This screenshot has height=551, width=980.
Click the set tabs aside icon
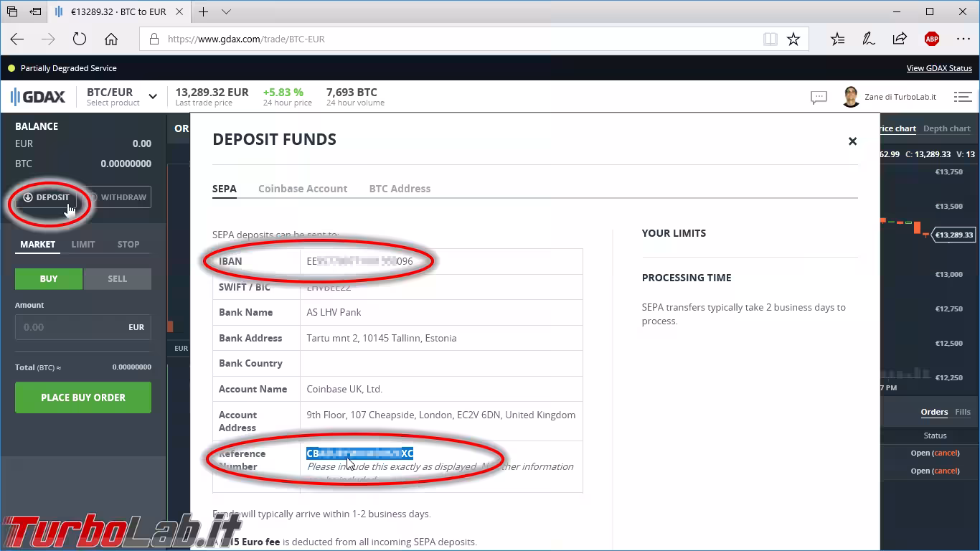[36, 11]
